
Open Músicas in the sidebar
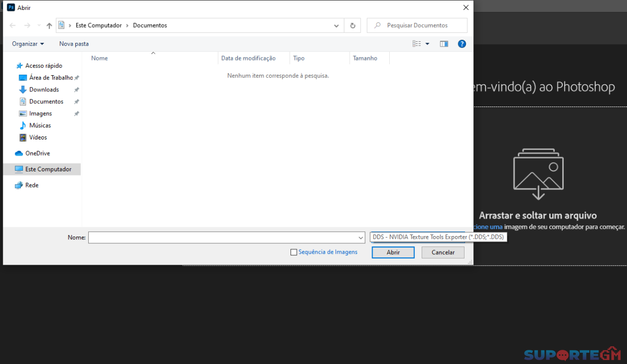tap(40, 125)
